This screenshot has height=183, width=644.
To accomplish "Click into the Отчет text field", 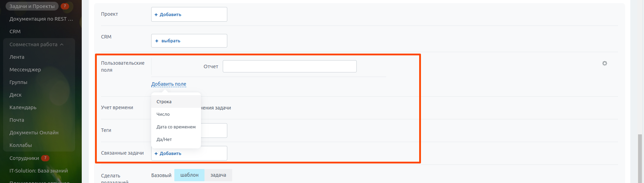I will click(290, 66).
